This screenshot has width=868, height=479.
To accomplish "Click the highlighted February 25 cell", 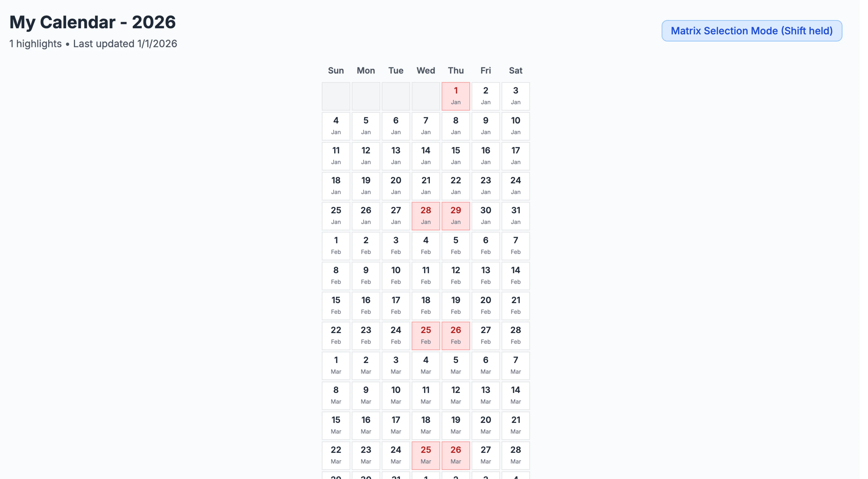I will click(x=426, y=336).
